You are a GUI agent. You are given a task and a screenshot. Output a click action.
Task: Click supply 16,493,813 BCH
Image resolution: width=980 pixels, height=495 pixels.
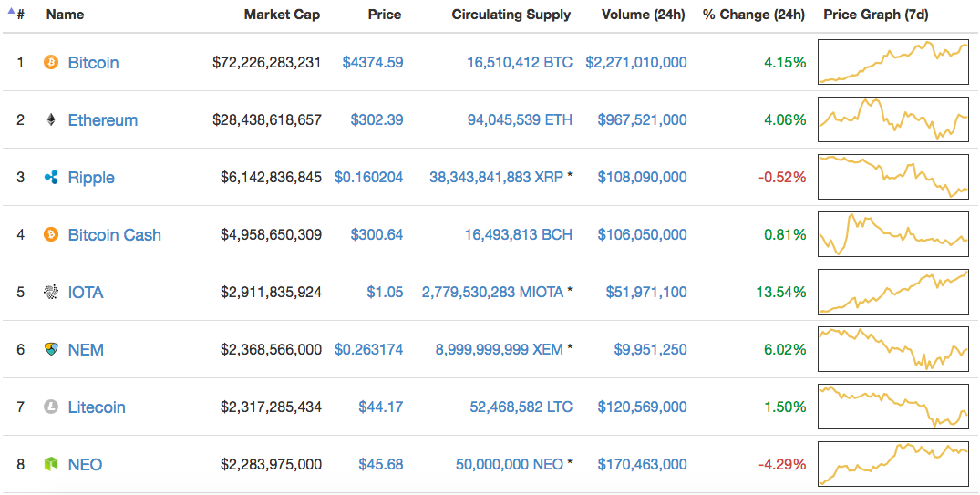click(x=518, y=235)
